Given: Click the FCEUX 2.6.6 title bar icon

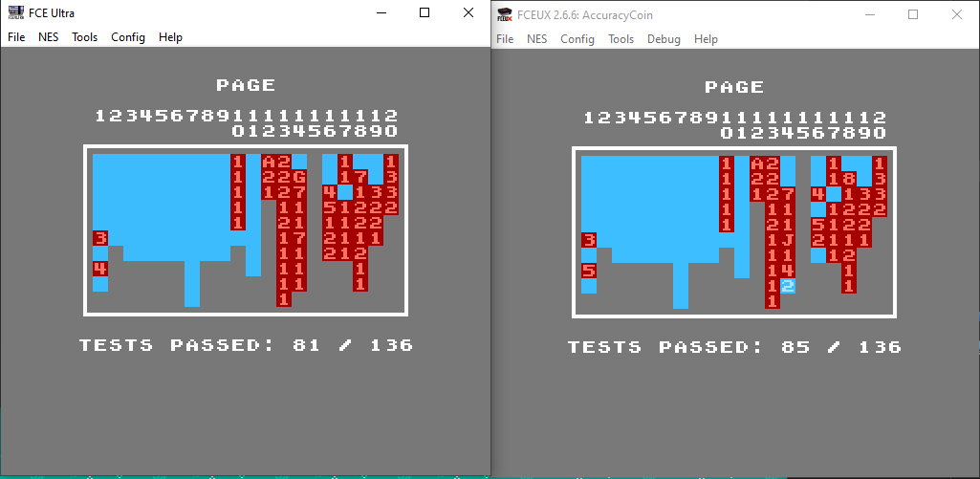Looking at the screenshot, I should (505, 14).
